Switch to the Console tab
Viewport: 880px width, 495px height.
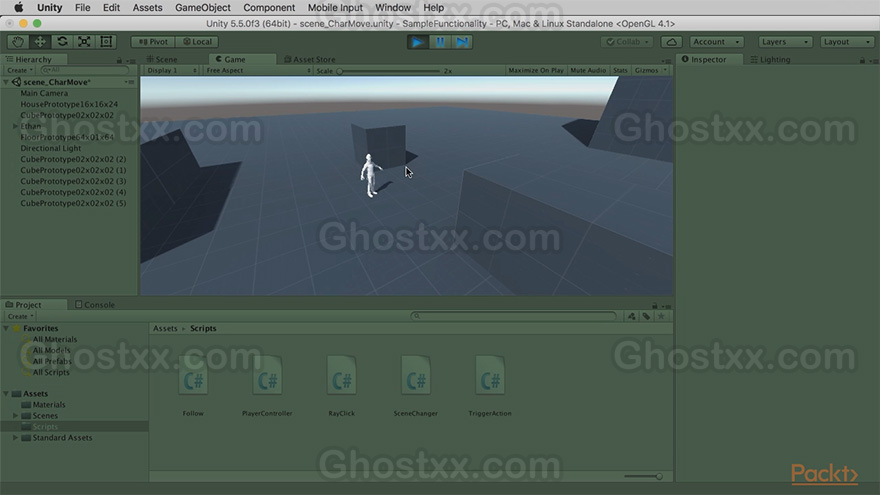point(95,305)
